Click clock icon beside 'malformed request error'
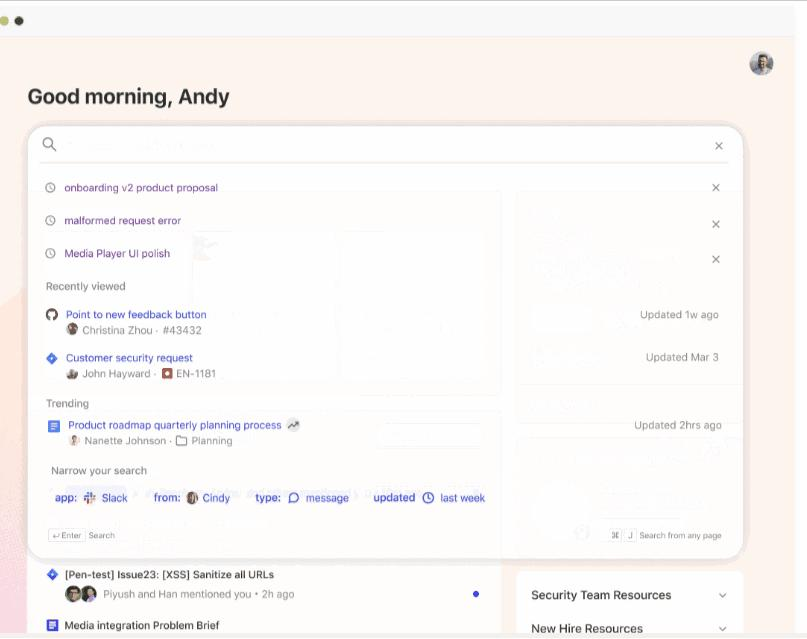The width and height of the screenshot is (807, 639). [50, 221]
